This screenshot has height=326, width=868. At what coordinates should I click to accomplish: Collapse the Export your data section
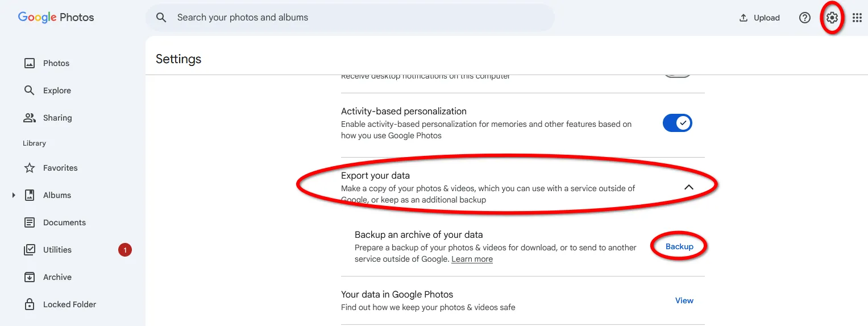tap(689, 187)
